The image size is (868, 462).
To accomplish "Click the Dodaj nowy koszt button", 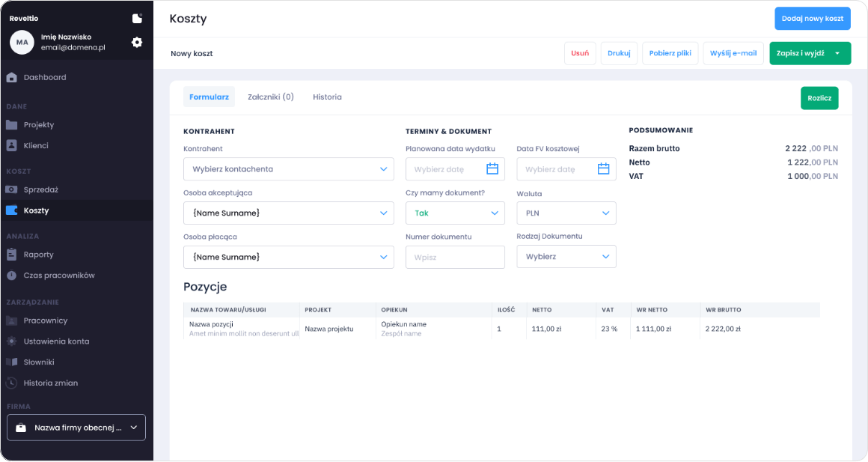I will [812, 19].
